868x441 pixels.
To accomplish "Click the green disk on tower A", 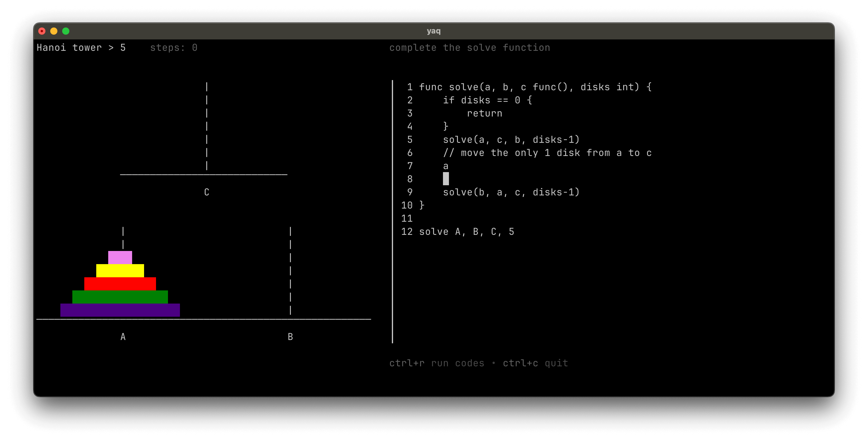I will click(120, 297).
